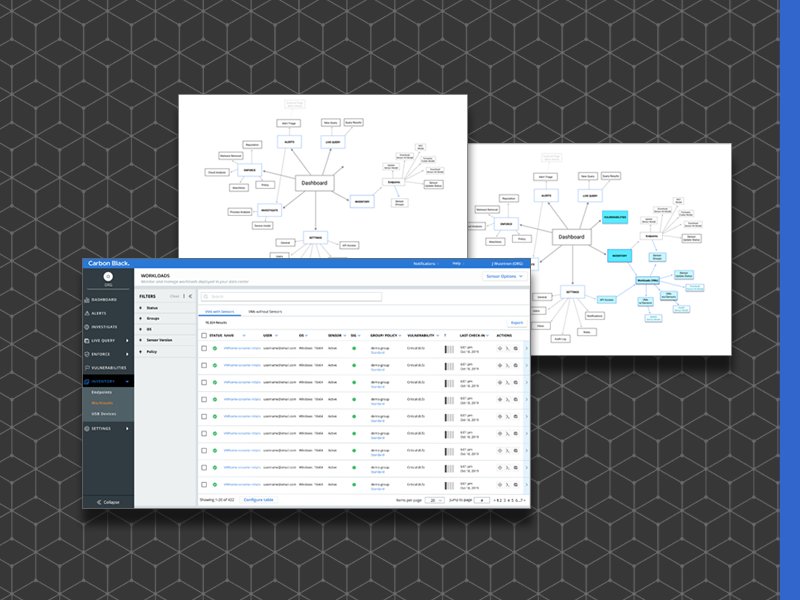
Task: Select USB Devices under Inventory
Action: tap(104, 414)
